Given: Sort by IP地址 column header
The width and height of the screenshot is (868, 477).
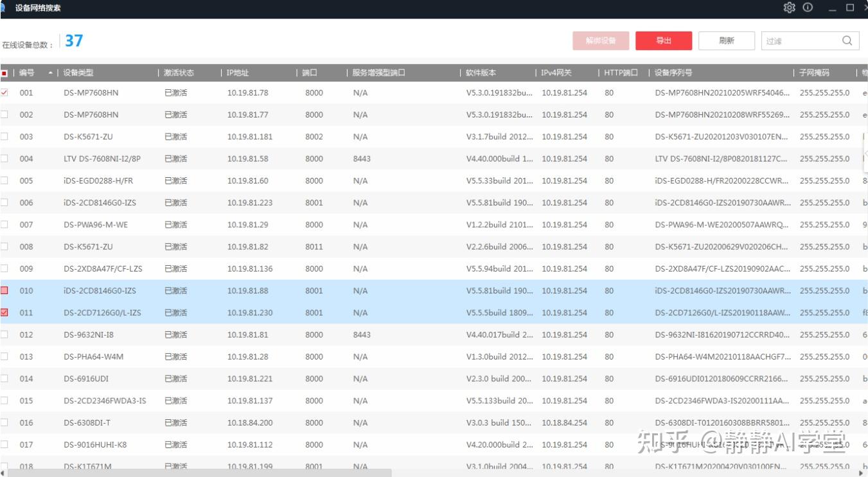Looking at the screenshot, I should click(238, 73).
